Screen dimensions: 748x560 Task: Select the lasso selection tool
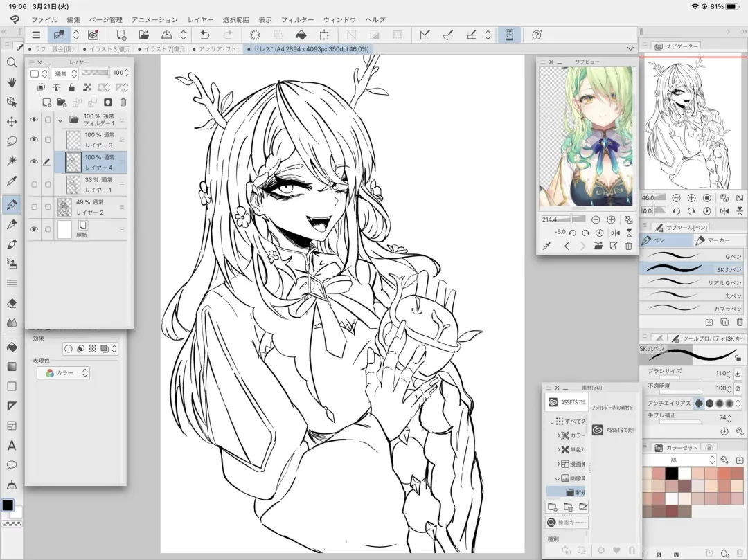click(12, 141)
